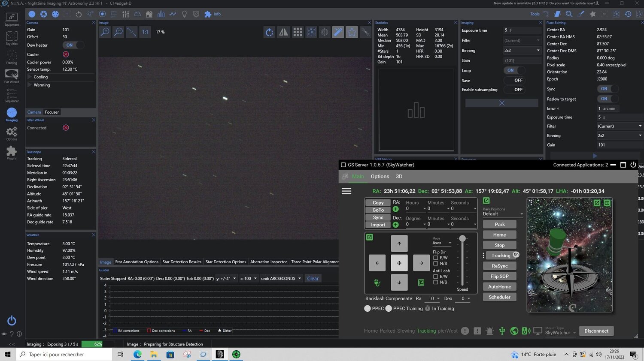Viewport: 644px width, 361px height.
Task: Open the Park Positions dropdown
Action: [503, 214]
